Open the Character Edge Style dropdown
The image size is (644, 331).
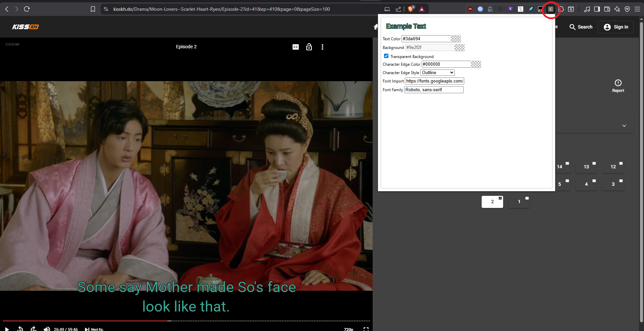click(x=437, y=72)
